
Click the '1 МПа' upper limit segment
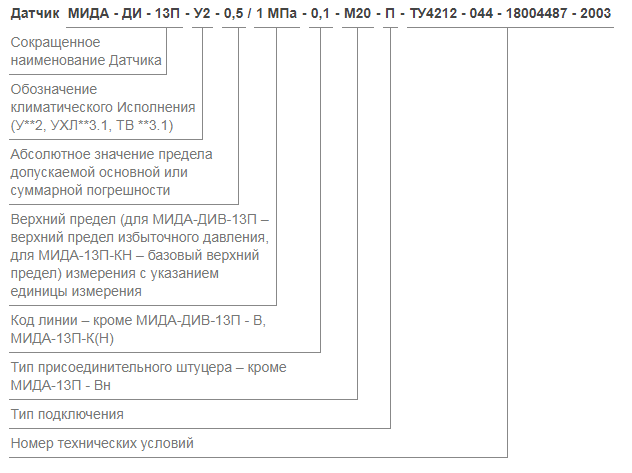276,13
